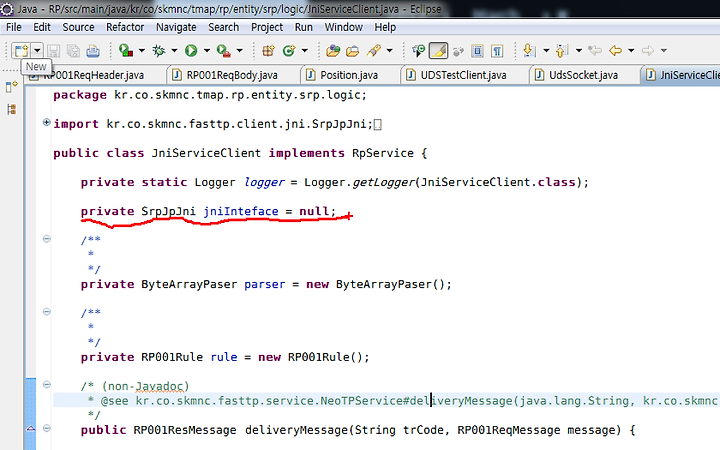This screenshot has height=450, width=720.
Task: Switch to RP001ReqBody.java tab
Action: tap(232, 75)
